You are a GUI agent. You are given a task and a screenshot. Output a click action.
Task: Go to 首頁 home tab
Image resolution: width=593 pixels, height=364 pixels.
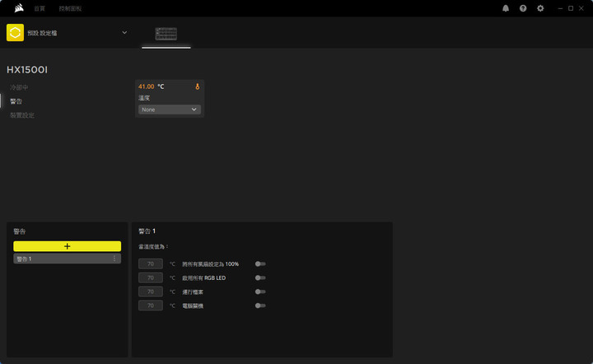point(40,8)
